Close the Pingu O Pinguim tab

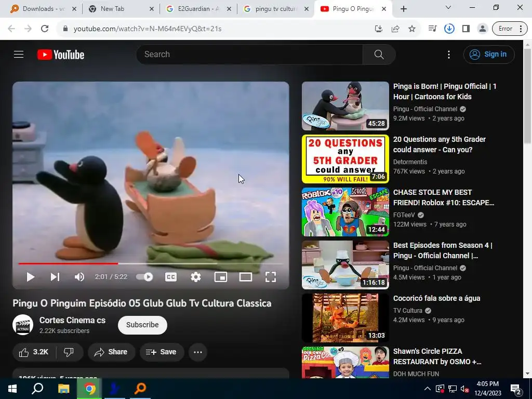click(384, 9)
